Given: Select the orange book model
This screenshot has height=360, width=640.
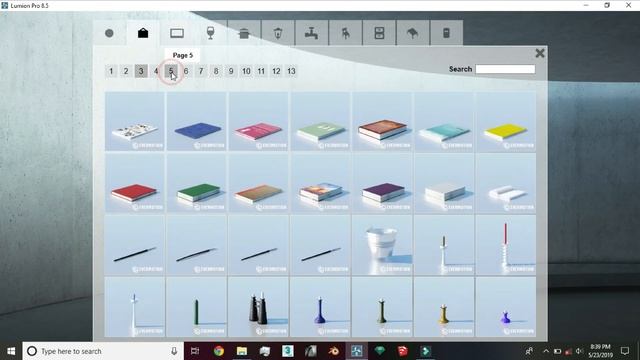Looking at the screenshot, I should (x=258, y=183).
